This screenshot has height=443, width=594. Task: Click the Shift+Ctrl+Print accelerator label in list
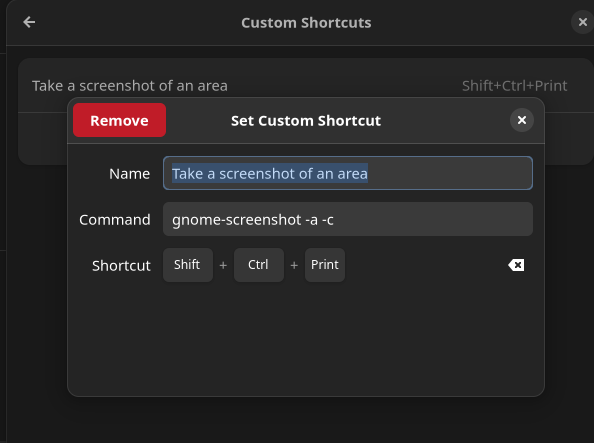(x=514, y=86)
